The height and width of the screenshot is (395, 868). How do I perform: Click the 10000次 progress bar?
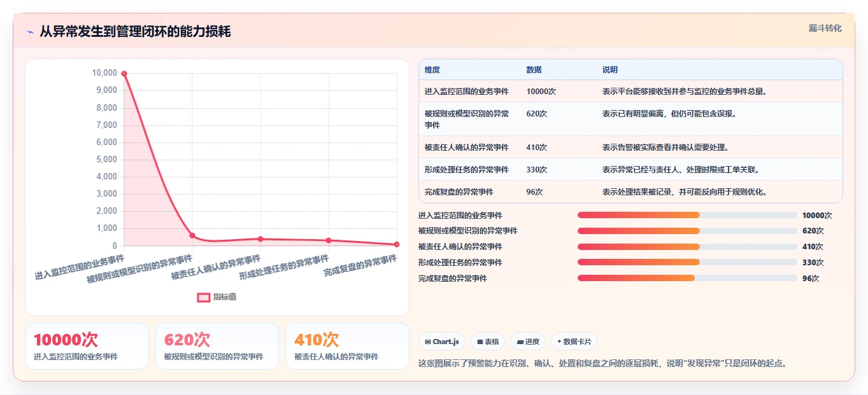click(687, 215)
